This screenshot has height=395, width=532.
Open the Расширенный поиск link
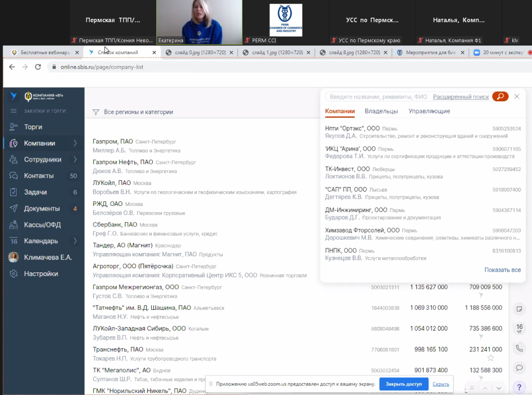[461, 97]
